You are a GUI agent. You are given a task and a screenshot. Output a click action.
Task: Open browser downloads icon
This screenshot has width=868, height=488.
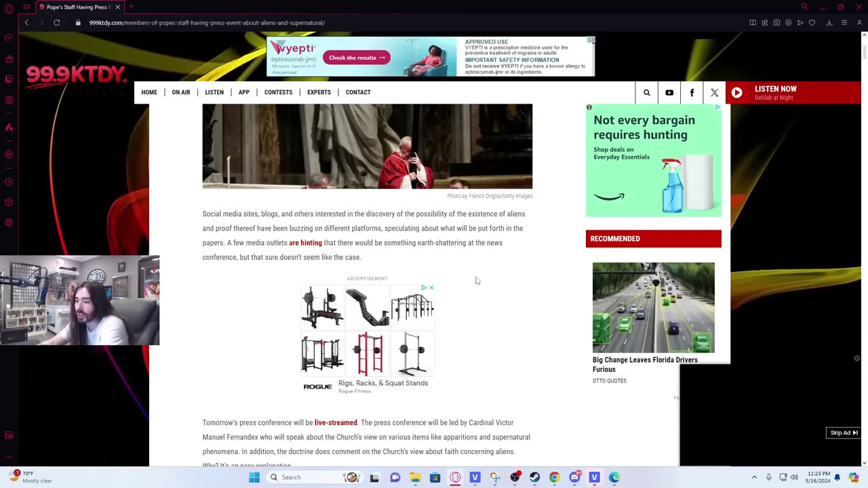click(829, 22)
